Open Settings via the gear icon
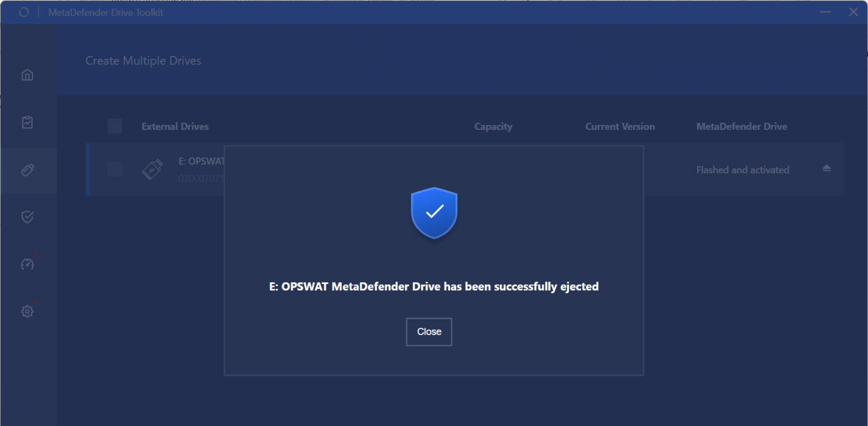Viewport: 868px width, 426px height. [27, 311]
